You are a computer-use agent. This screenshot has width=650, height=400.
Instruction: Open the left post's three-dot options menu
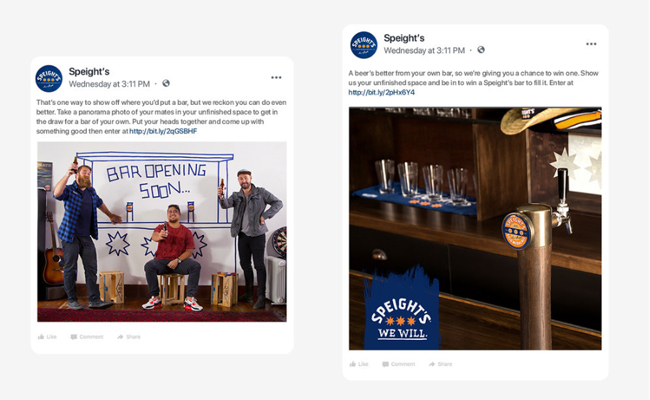(x=276, y=78)
